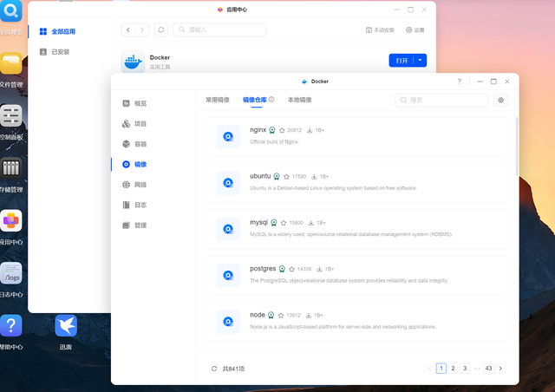
Task: Click the postgres image icon
Action: (x=228, y=275)
